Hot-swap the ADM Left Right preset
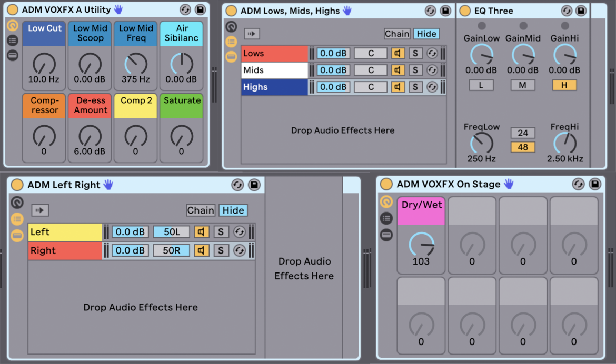Viewport: 616px width, 364px height. point(237,185)
